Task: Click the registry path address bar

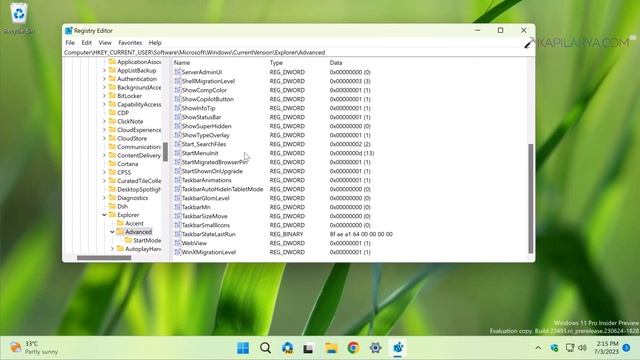Action: pos(298,52)
